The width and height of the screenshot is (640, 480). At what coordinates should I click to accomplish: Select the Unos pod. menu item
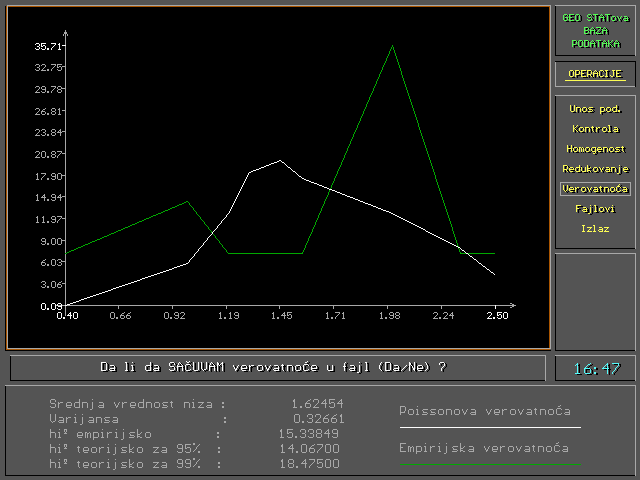pyautogui.click(x=595, y=108)
